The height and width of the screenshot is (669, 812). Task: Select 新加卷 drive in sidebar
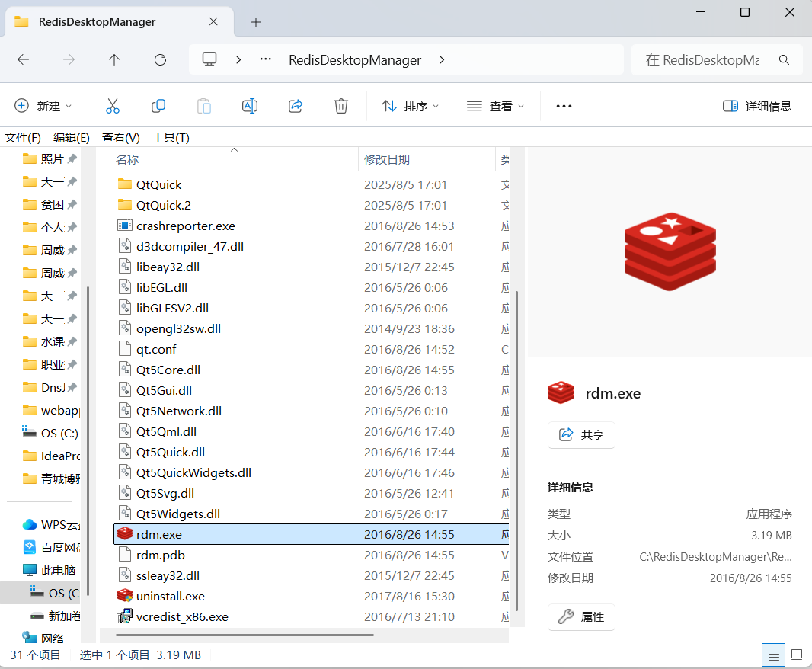click(x=55, y=616)
